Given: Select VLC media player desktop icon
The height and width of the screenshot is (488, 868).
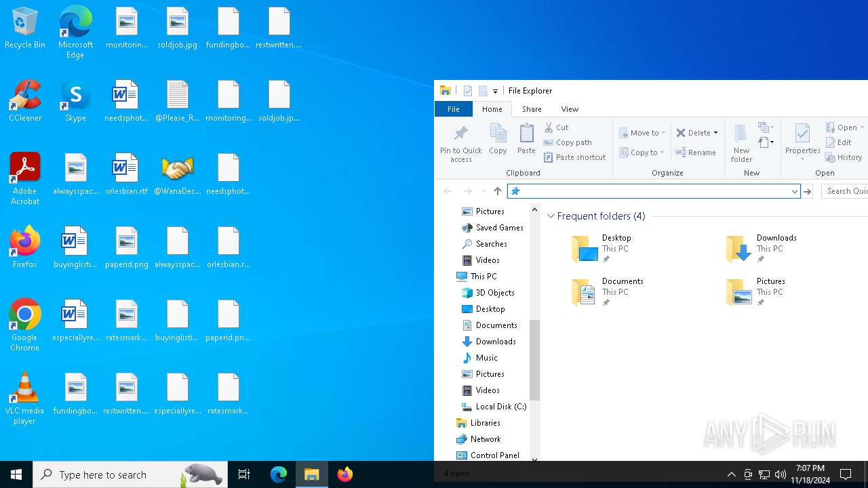Looking at the screenshot, I should [25, 399].
